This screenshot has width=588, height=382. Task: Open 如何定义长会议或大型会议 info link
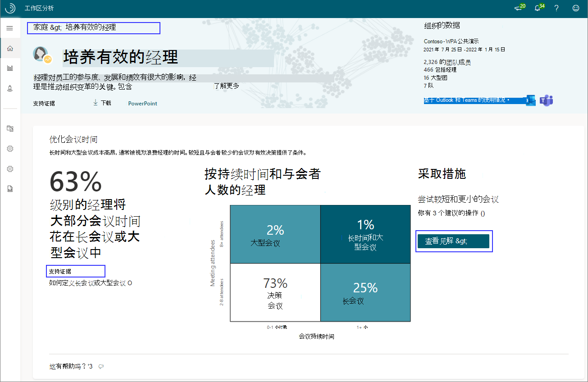(91, 283)
